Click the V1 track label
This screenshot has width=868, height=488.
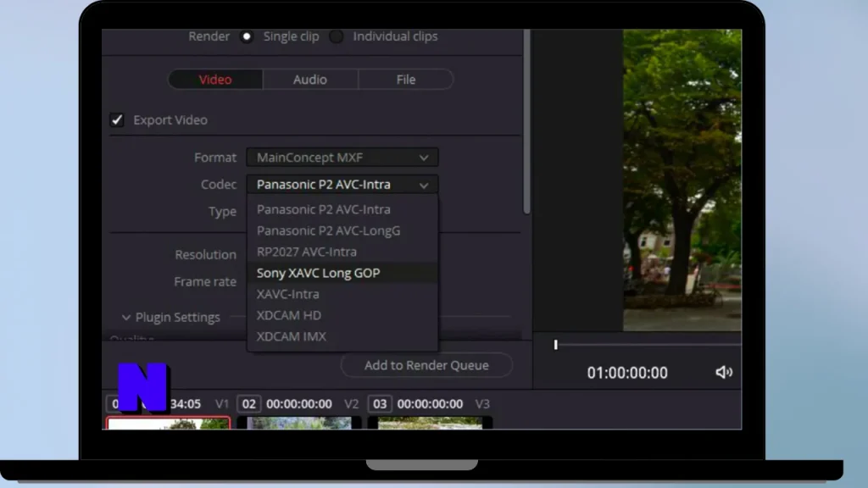click(x=222, y=404)
